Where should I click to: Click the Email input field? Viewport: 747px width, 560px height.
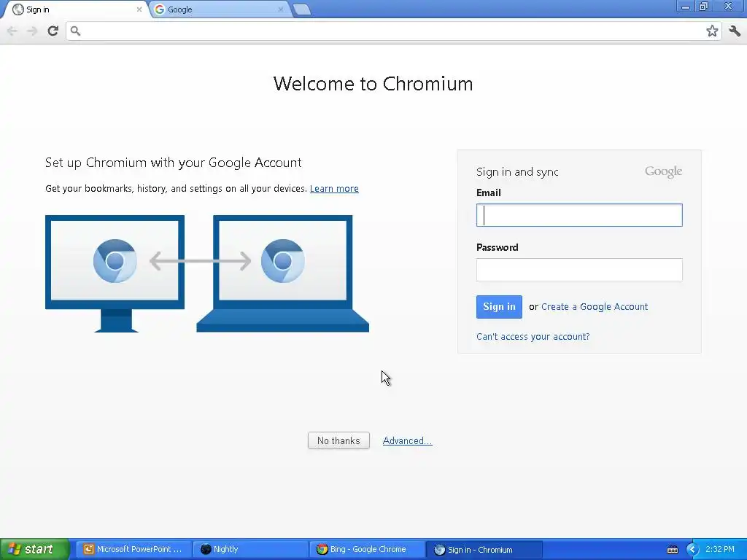pyautogui.click(x=579, y=215)
